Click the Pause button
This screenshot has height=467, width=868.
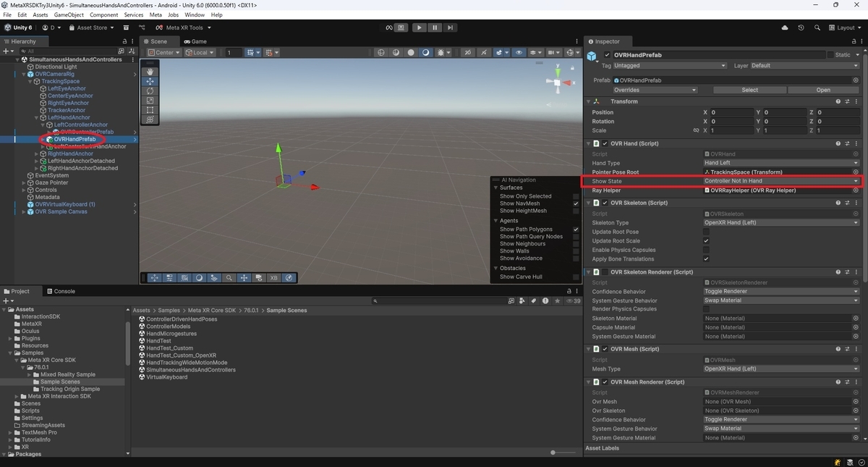click(435, 28)
